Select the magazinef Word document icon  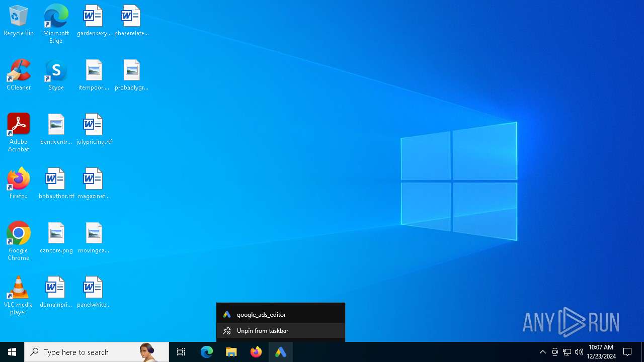pyautogui.click(x=94, y=184)
